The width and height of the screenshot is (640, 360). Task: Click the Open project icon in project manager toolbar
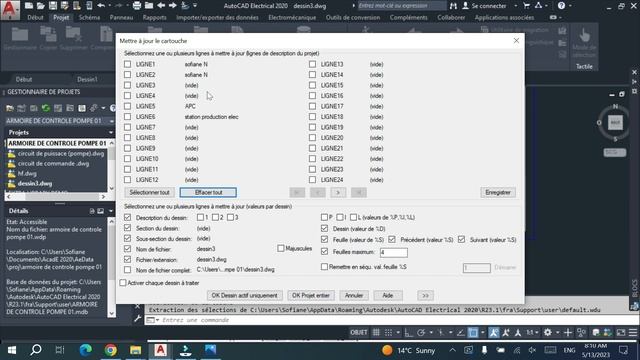10,108
